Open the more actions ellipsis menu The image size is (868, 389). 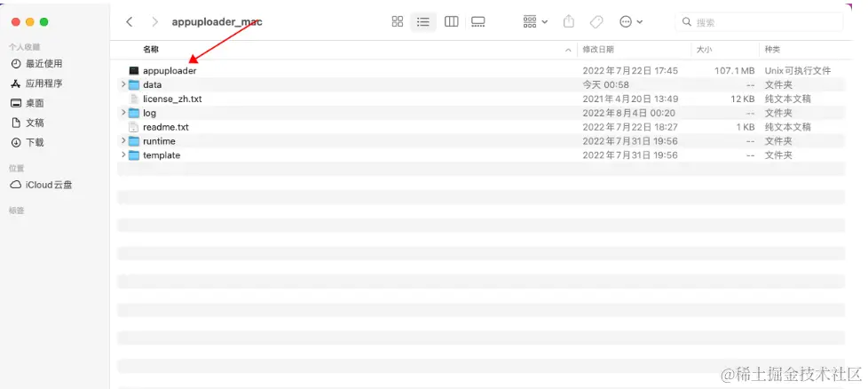pyautogui.click(x=631, y=21)
